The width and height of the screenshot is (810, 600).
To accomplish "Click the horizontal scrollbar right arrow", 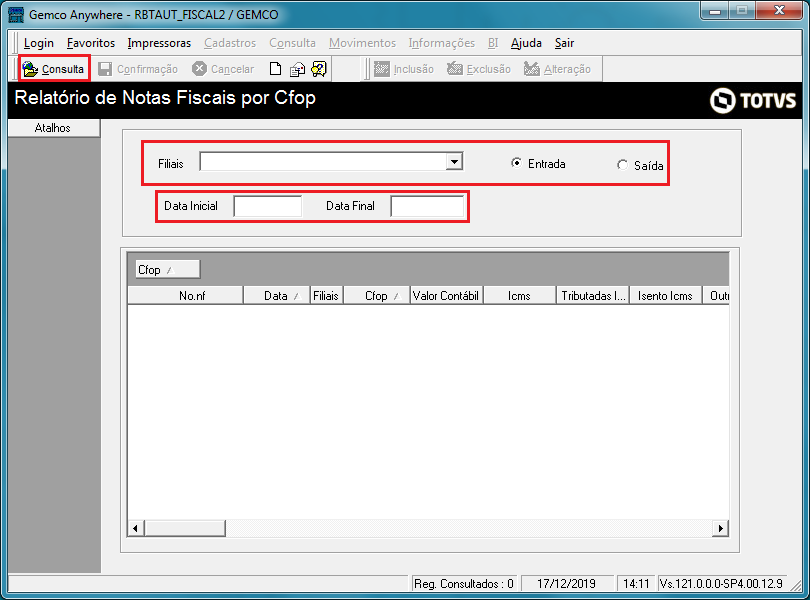I will 720,528.
